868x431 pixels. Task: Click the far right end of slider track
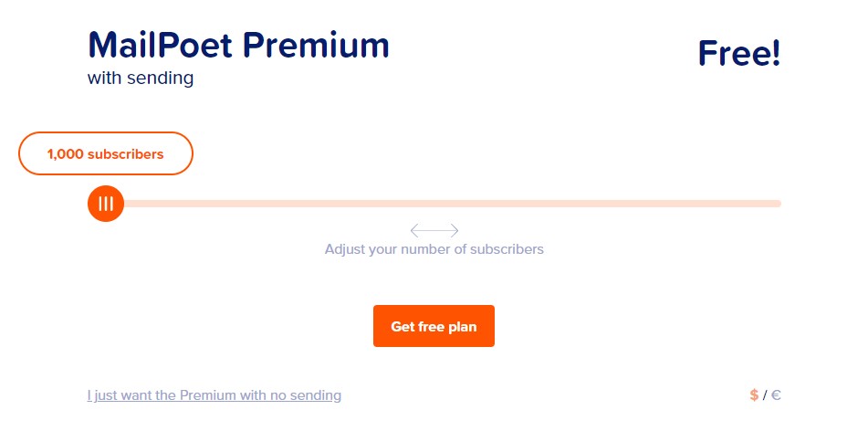[x=777, y=204]
